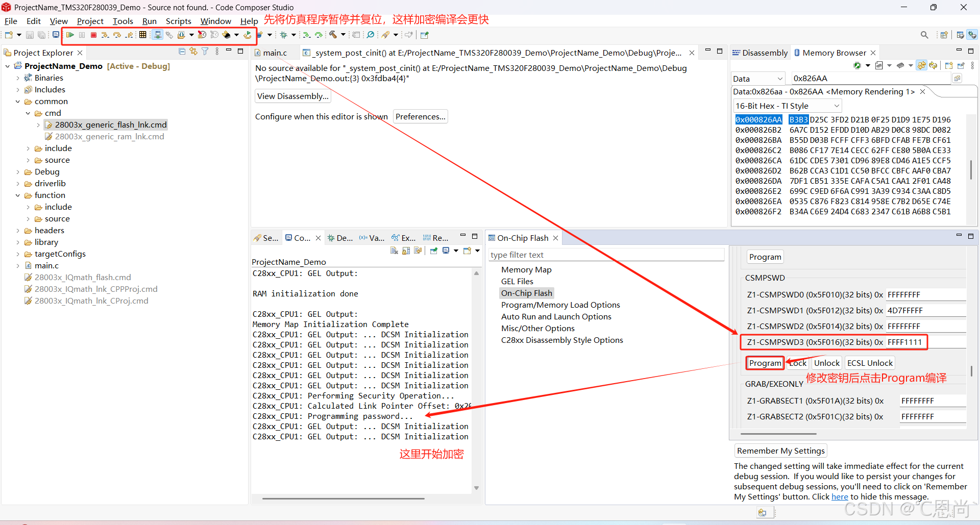Pin the Console view
This screenshot has width=980, height=525.
434,251
